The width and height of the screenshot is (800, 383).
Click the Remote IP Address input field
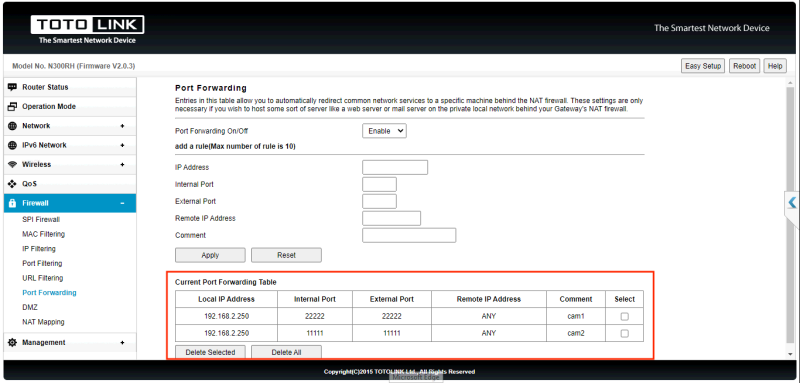click(391, 218)
